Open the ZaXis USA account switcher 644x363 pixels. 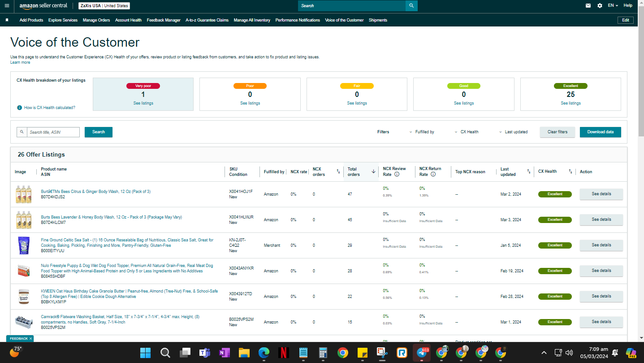tap(104, 6)
